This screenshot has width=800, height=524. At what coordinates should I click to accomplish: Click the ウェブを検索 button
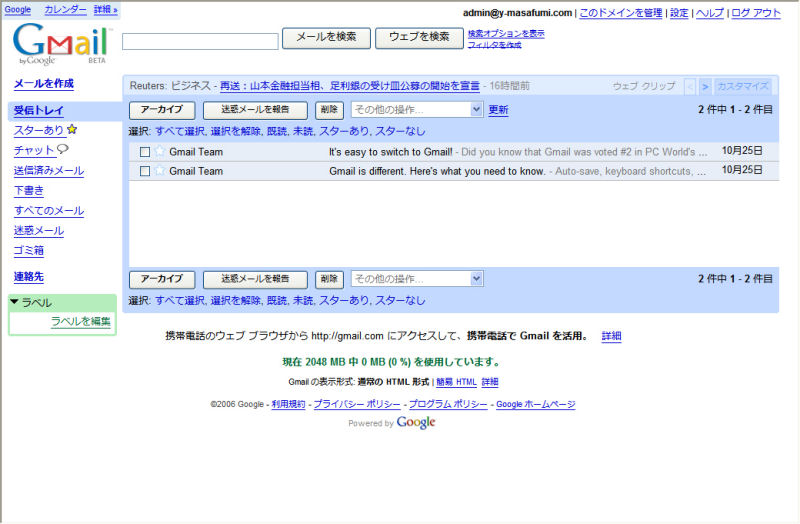tap(419, 38)
